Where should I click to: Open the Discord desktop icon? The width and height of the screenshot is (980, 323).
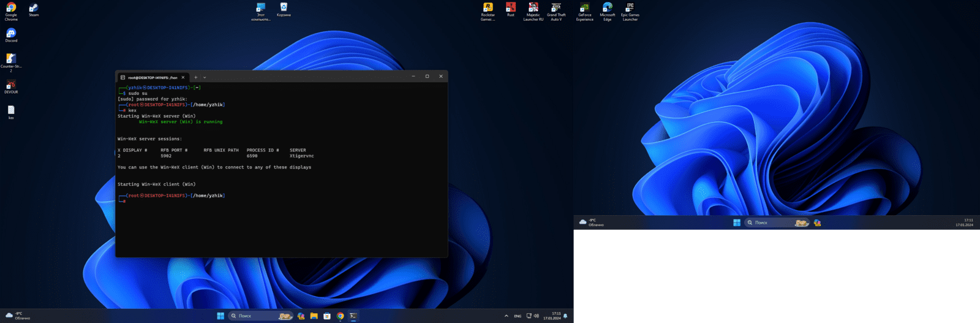click(11, 33)
